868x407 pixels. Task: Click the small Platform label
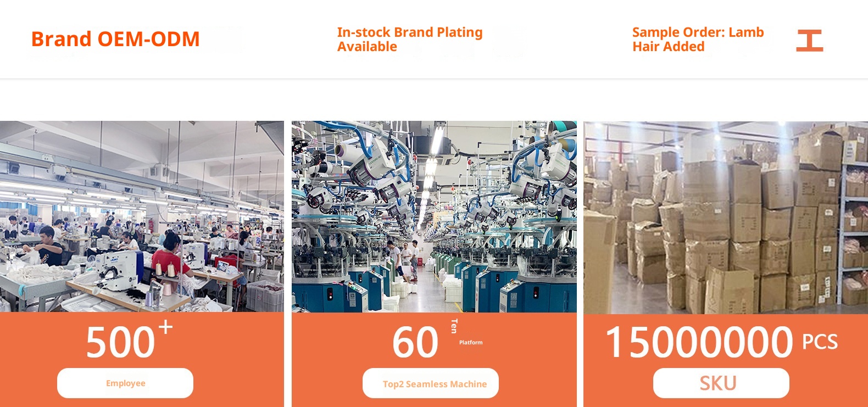tap(471, 342)
